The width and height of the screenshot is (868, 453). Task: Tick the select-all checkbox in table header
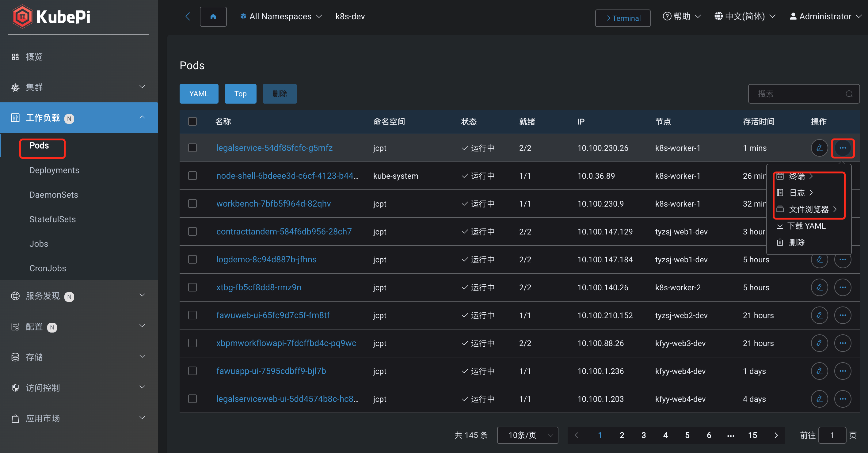[x=192, y=121]
